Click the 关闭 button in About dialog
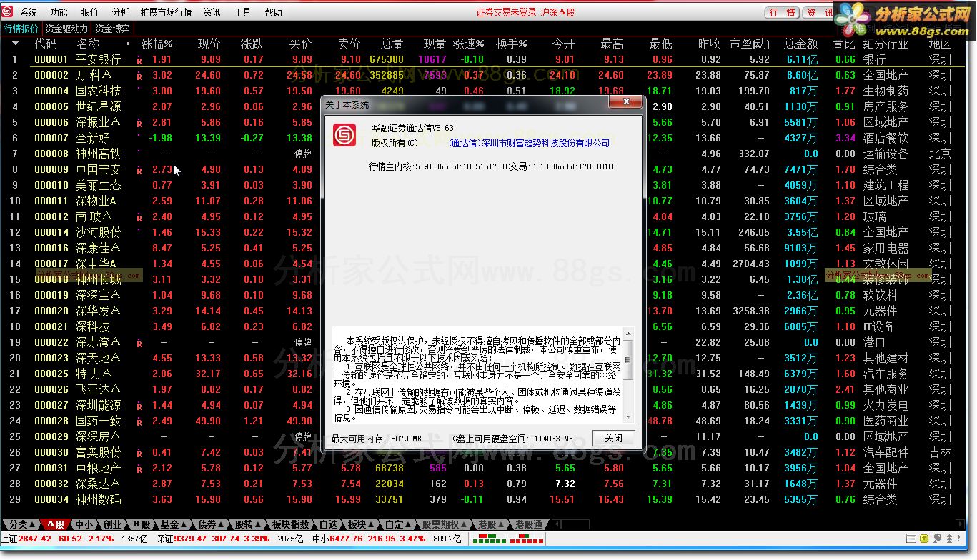The height and width of the screenshot is (560, 977). coord(613,438)
